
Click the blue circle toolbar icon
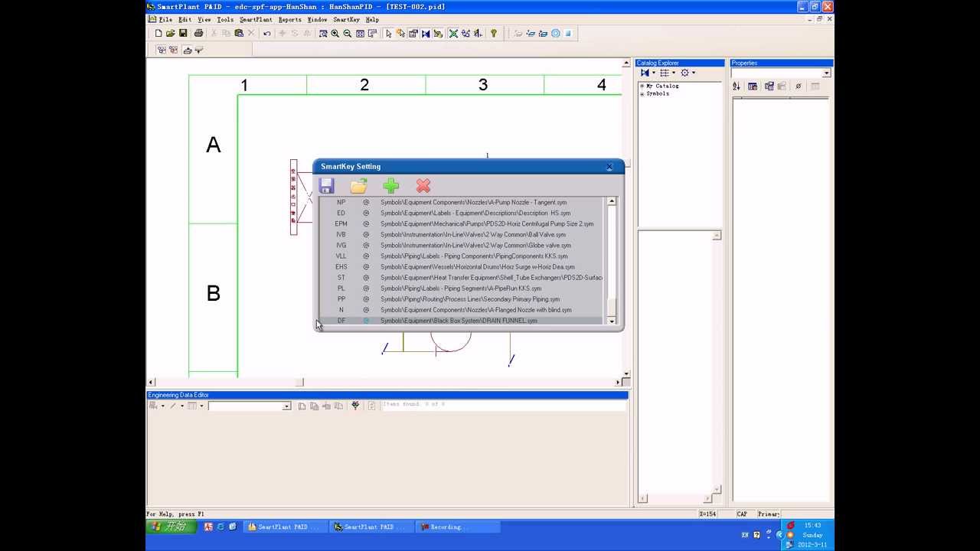[x=556, y=34]
